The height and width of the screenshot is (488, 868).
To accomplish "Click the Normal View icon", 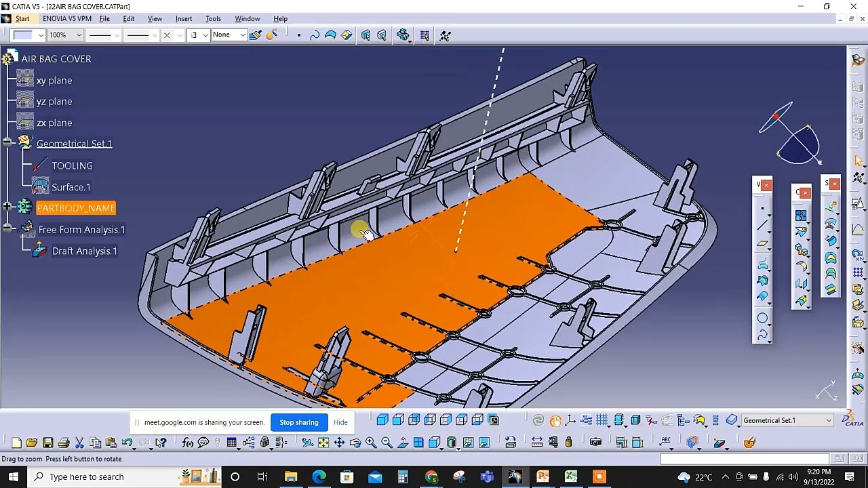I will pos(403,443).
